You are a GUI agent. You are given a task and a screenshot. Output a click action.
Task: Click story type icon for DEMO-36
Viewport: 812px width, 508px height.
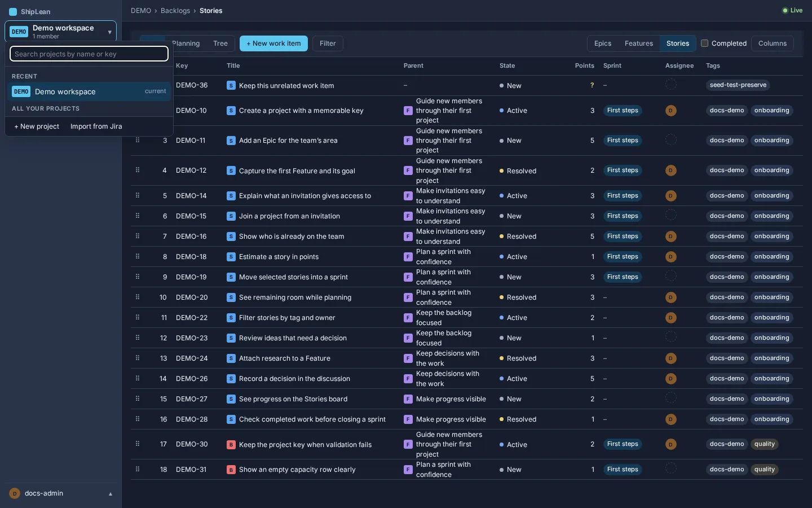click(231, 85)
